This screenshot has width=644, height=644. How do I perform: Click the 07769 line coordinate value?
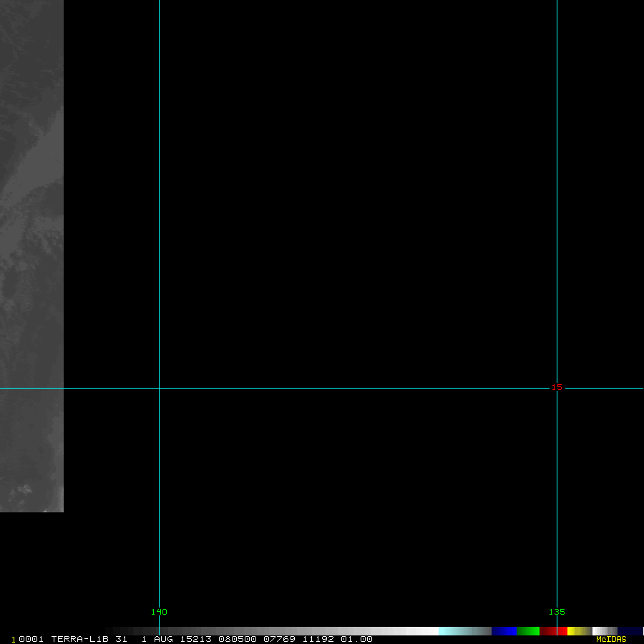(279, 639)
